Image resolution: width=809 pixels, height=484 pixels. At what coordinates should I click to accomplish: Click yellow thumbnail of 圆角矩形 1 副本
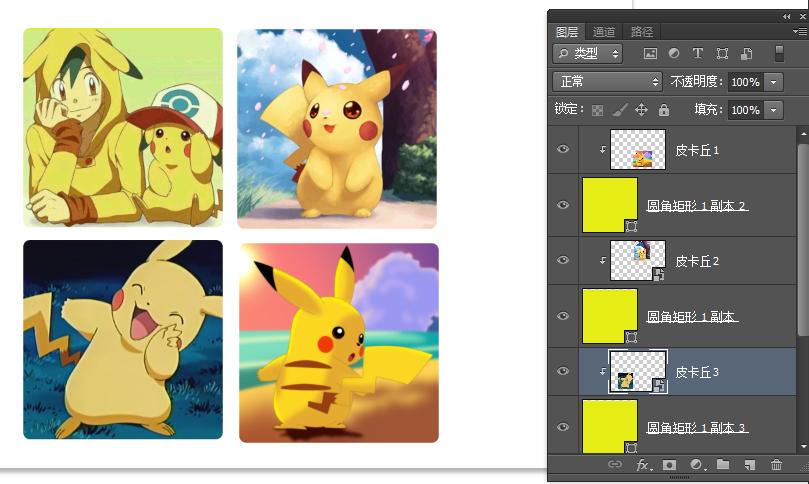(610, 316)
